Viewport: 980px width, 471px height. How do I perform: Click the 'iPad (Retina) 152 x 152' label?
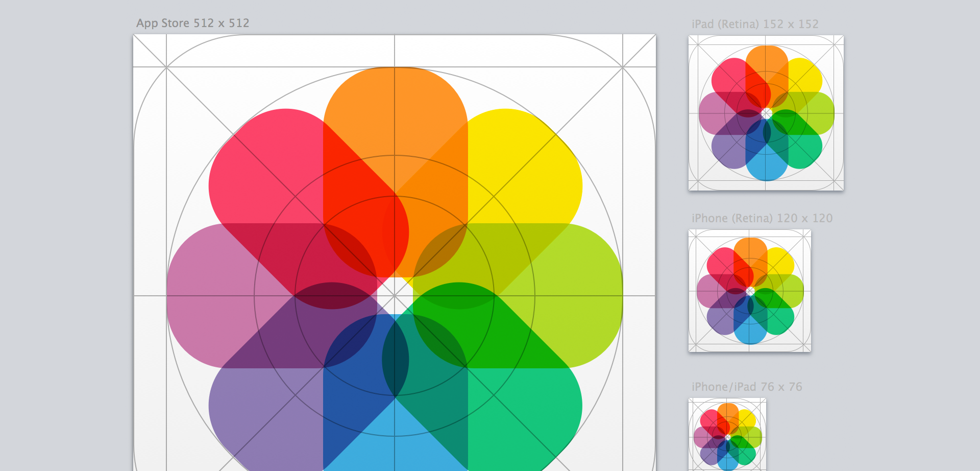(755, 24)
